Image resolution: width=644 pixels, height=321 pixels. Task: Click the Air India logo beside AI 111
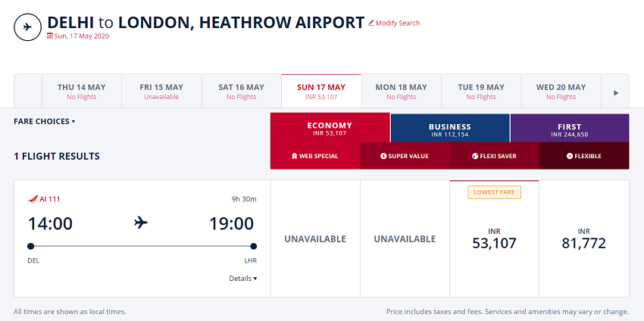33,199
